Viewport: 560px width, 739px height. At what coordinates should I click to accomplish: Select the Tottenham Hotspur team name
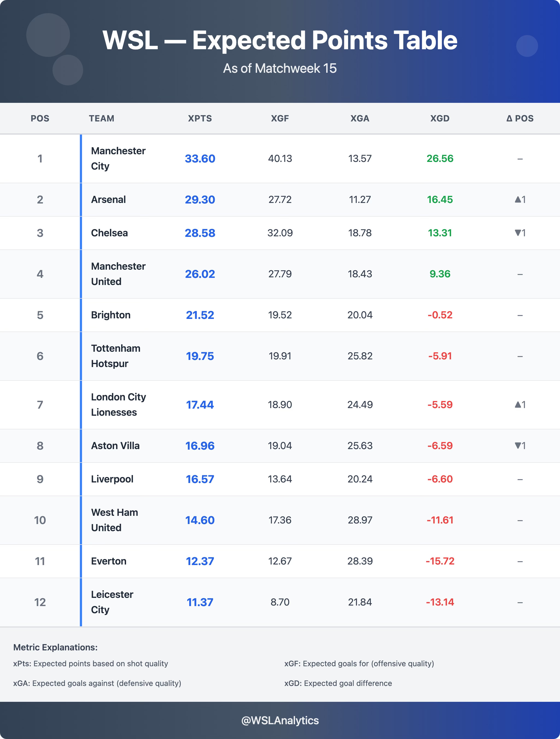pyautogui.click(x=116, y=356)
